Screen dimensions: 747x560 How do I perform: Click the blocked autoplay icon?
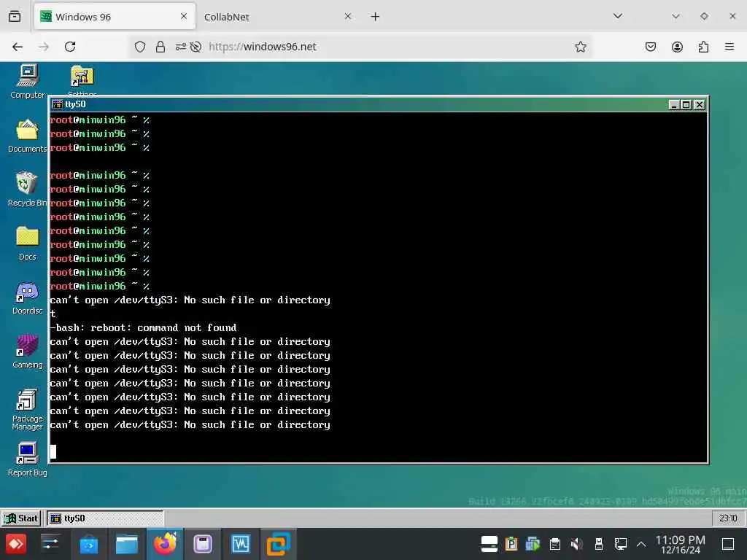(x=196, y=47)
